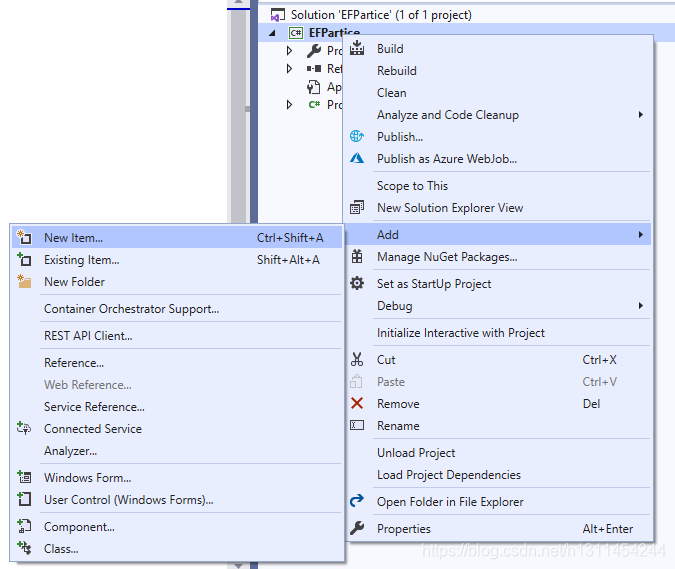Click the Component icon
Screen dimensions: 675x569
coord(24,526)
